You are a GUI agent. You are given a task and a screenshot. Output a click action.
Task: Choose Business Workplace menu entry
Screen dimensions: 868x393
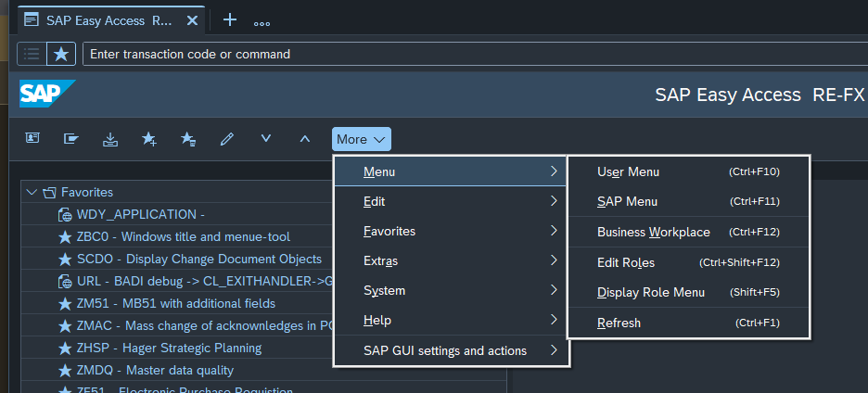[x=653, y=232]
